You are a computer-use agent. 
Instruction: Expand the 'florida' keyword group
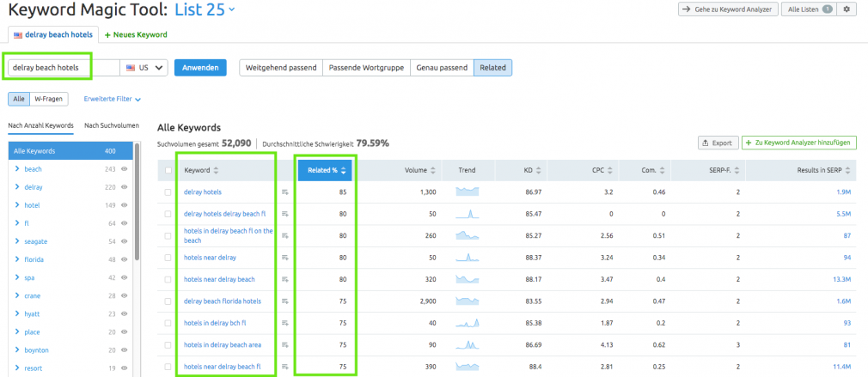pyautogui.click(x=17, y=259)
